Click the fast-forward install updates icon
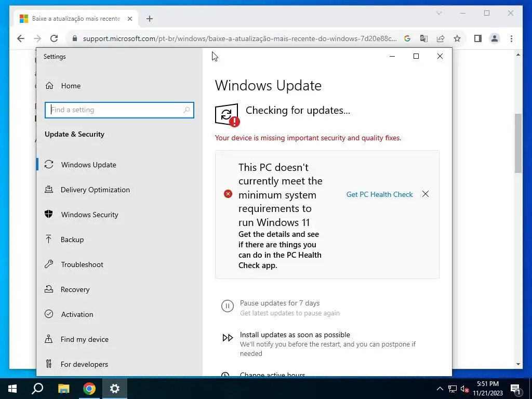532x399 pixels. tap(228, 338)
